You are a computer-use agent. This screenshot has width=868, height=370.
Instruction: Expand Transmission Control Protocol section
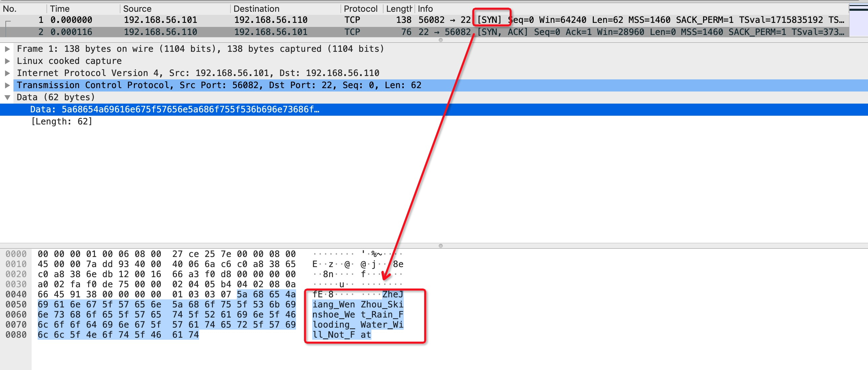point(7,85)
